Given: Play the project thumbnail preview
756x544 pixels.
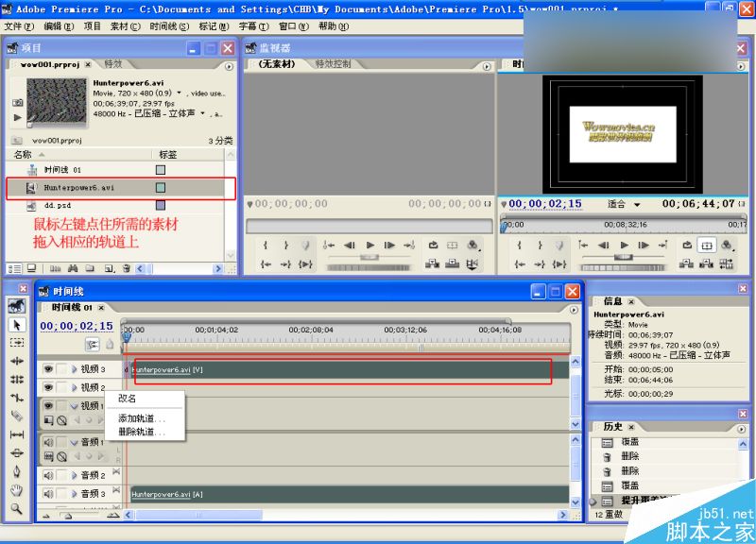Looking at the screenshot, I should (17, 117).
